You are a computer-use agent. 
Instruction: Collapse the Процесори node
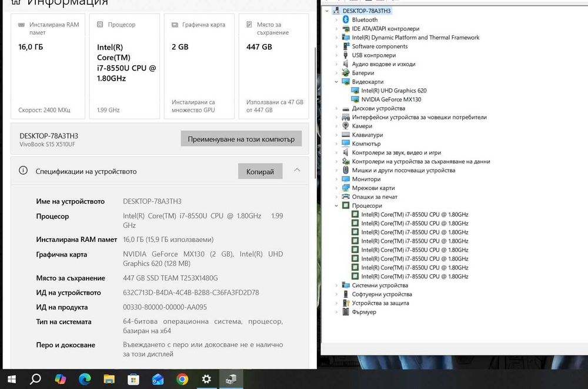[x=336, y=206]
